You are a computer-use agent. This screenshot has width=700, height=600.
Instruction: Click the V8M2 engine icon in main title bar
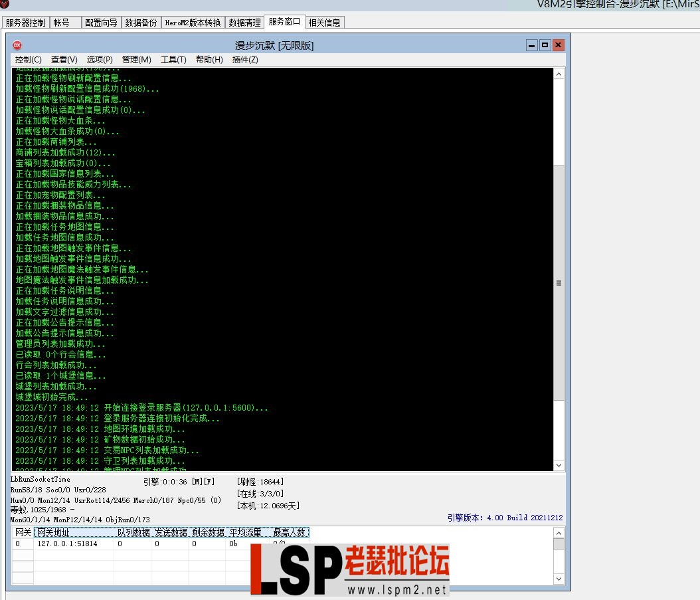[x=6, y=5]
